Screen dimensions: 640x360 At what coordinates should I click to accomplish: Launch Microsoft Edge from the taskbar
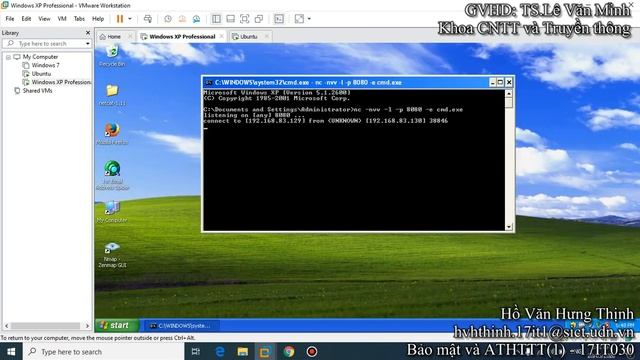[x=220, y=351]
